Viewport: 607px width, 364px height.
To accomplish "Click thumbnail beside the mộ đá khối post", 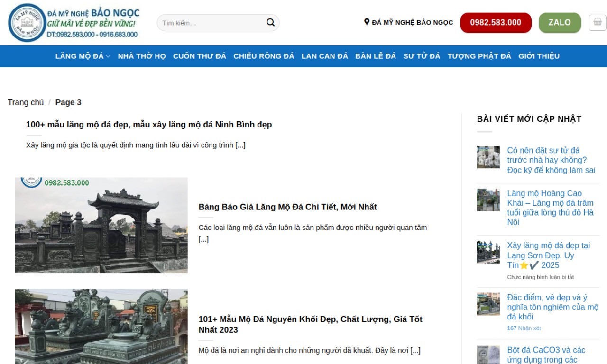I will (x=488, y=304).
